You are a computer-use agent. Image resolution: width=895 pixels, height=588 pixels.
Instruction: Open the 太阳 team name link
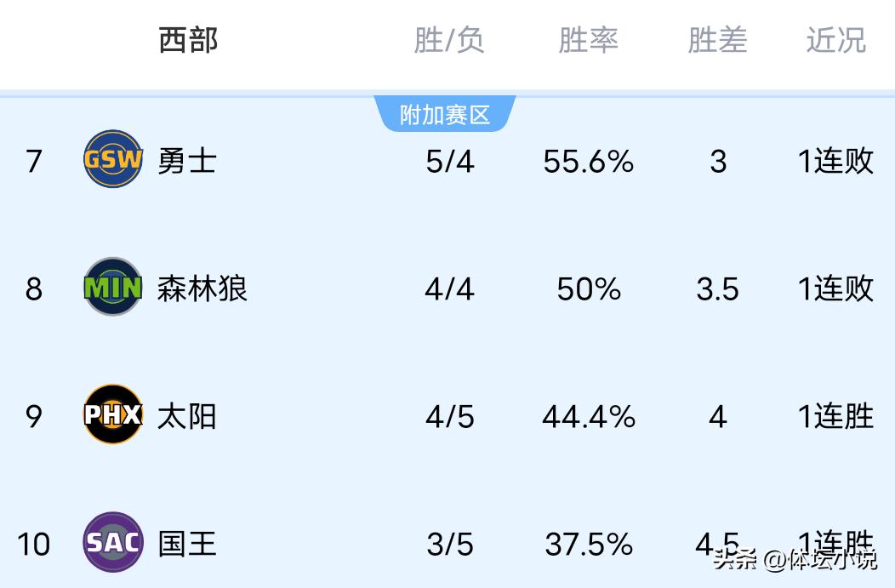(x=187, y=416)
